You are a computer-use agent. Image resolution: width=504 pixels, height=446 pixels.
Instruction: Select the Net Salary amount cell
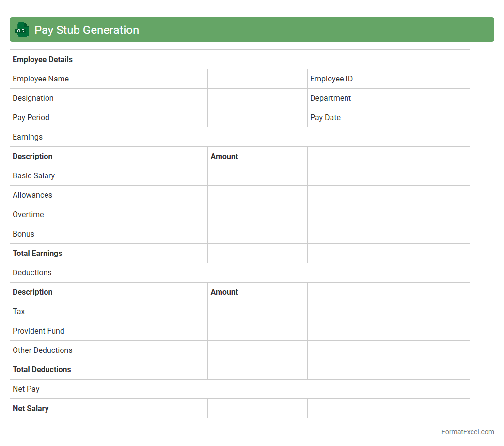click(257, 409)
